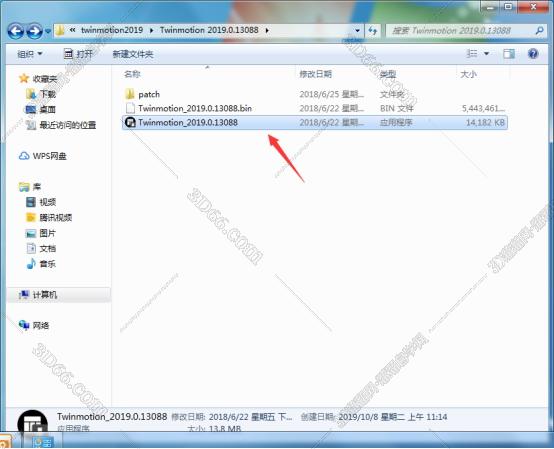Screen dimensions: 554x449
Task: Open the recent pages dropdown beside Forward
Action: (x=48, y=31)
